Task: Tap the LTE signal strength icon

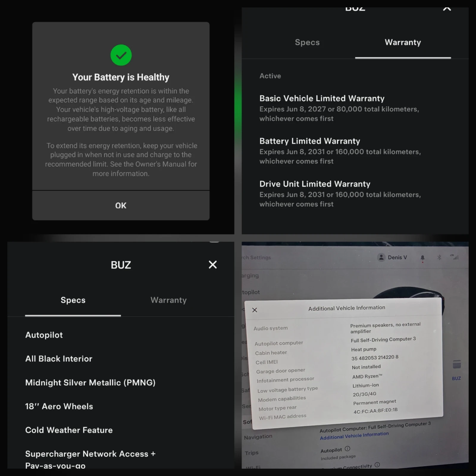Action: click(x=455, y=257)
